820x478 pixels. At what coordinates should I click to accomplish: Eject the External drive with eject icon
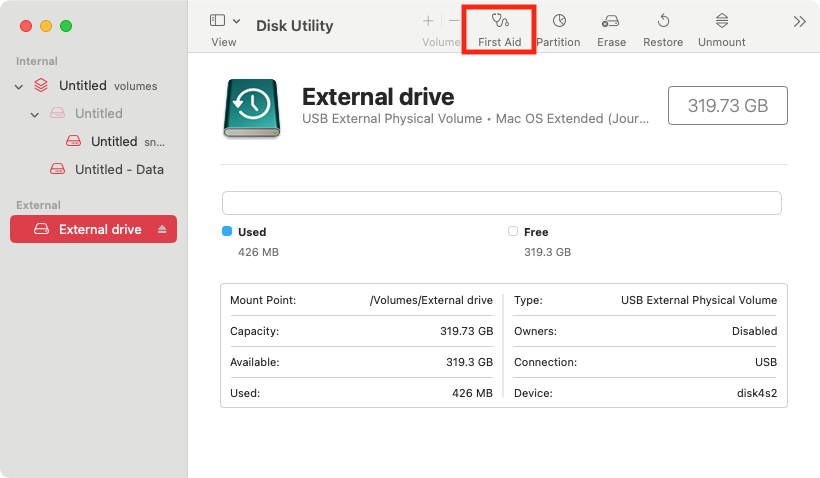tap(162, 229)
